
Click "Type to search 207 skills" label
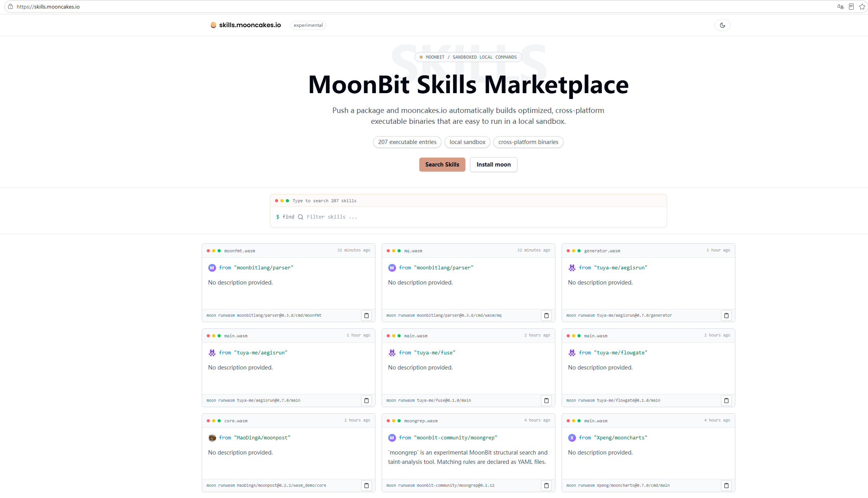tap(324, 201)
